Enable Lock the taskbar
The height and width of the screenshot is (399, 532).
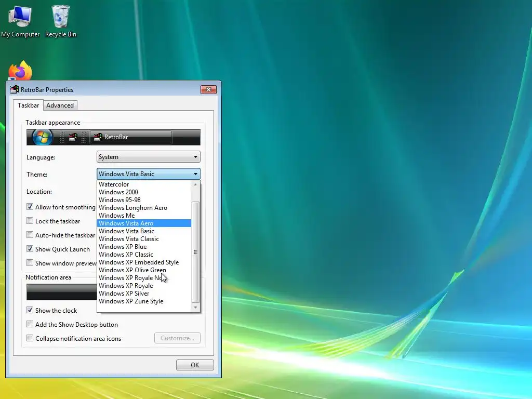point(30,221)
